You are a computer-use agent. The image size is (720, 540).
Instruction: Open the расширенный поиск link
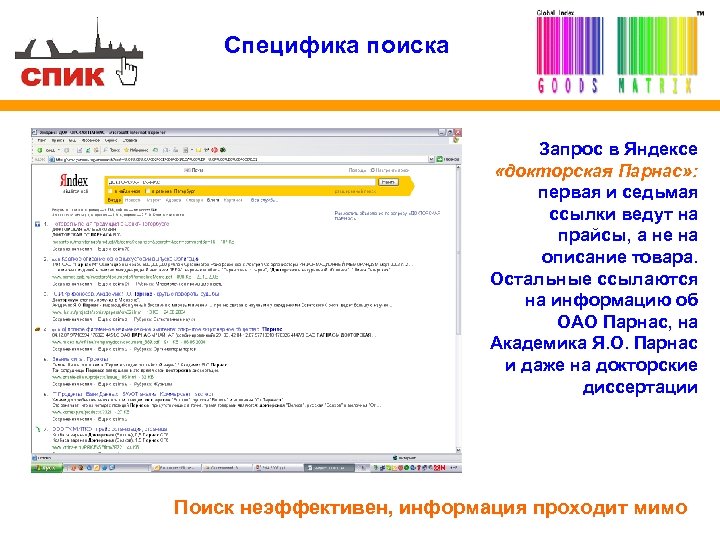[x=355, y=191]
